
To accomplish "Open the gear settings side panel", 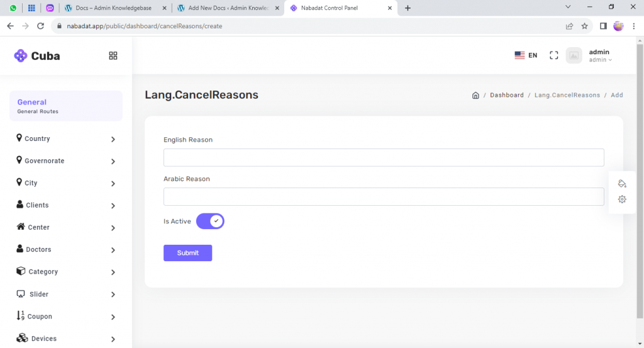I will coord(622,199).
